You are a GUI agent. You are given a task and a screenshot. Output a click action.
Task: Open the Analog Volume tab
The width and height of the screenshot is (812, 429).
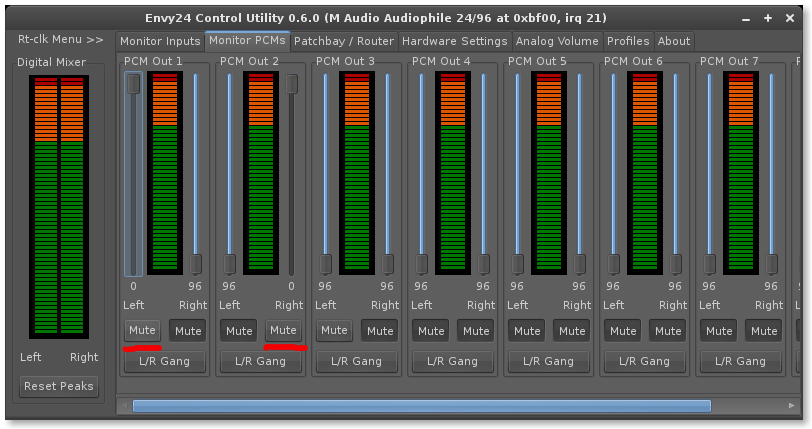pos(557,41)
